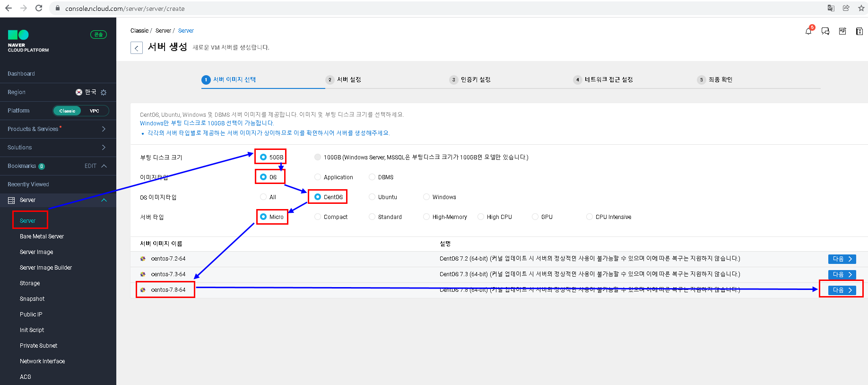Open Network Interface menu item
868x385 pixels.
(43, 361)
